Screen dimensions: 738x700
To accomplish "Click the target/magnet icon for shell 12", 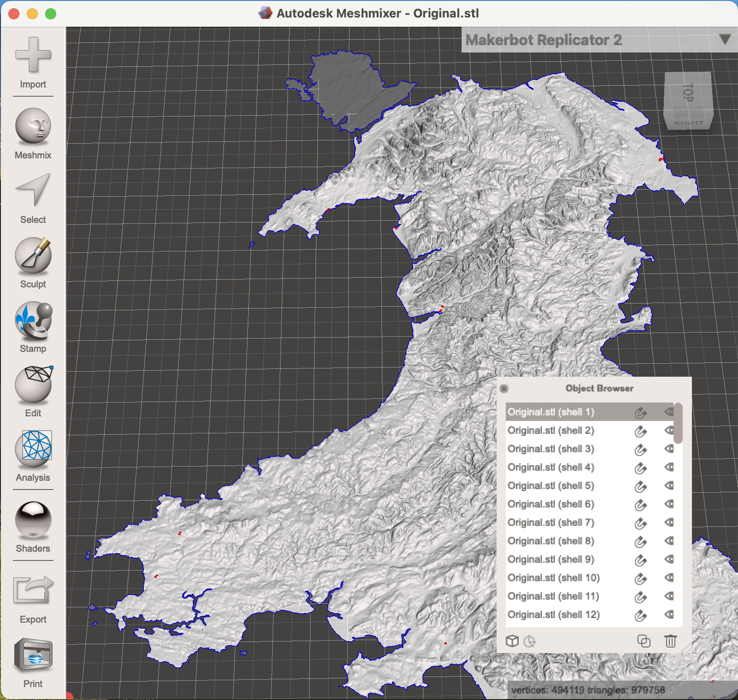I will 641,615.
